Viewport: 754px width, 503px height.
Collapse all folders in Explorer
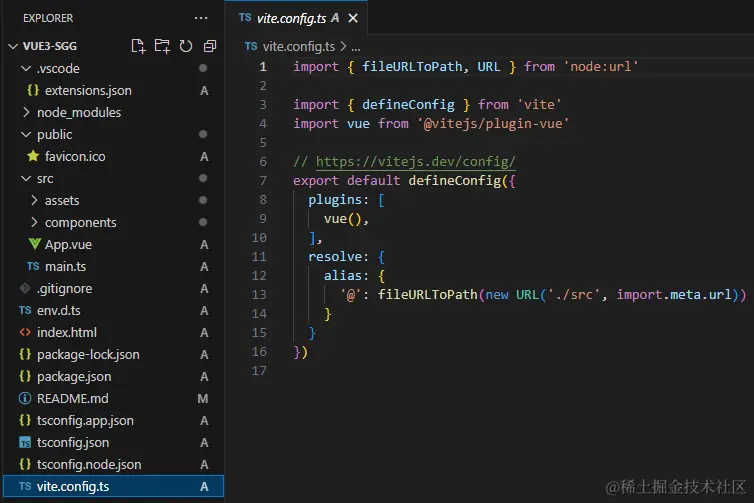tap(210, 46)
